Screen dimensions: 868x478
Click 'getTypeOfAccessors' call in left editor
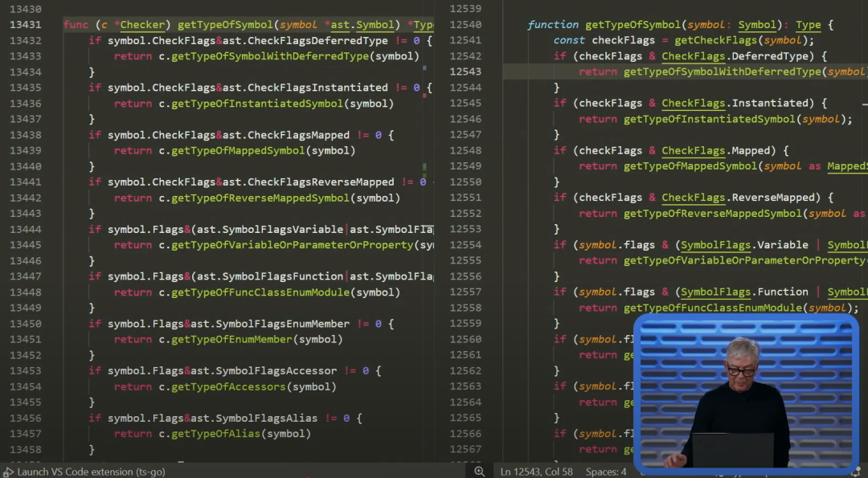(228, 386)
